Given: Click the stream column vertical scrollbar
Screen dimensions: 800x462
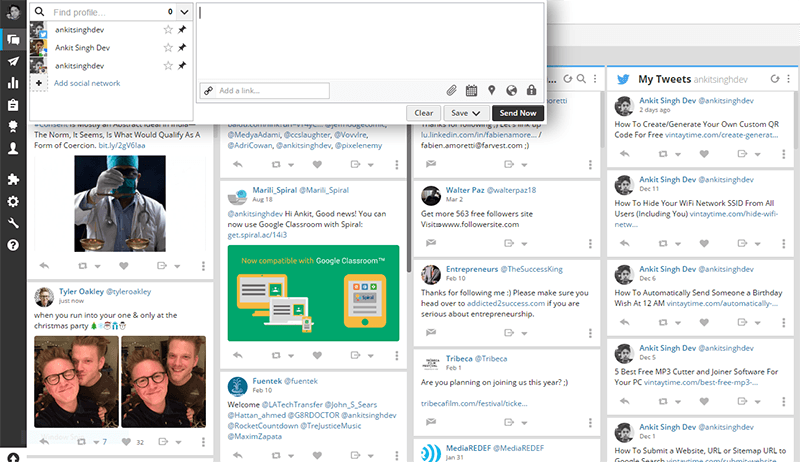Looking at the screenshot, I should tap(409, 199).
